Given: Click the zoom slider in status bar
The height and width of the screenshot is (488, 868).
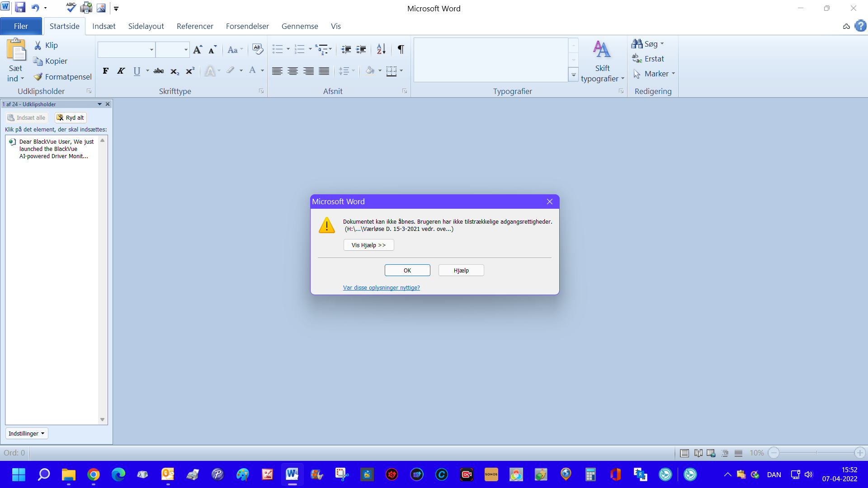Looking at the screenshot, I should (x=816, y=453).
